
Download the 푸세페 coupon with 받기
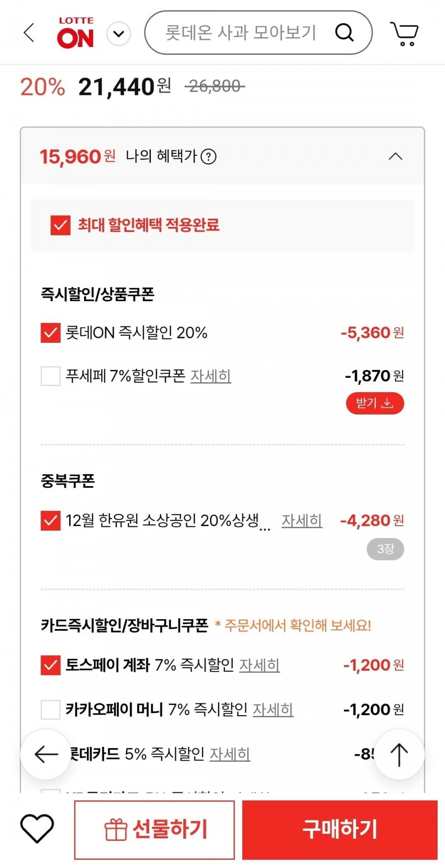tap(375, 403)
